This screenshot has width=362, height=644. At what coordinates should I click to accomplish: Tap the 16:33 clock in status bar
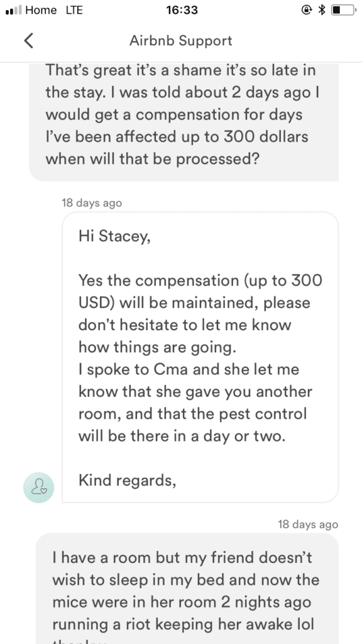pos(182,10)
